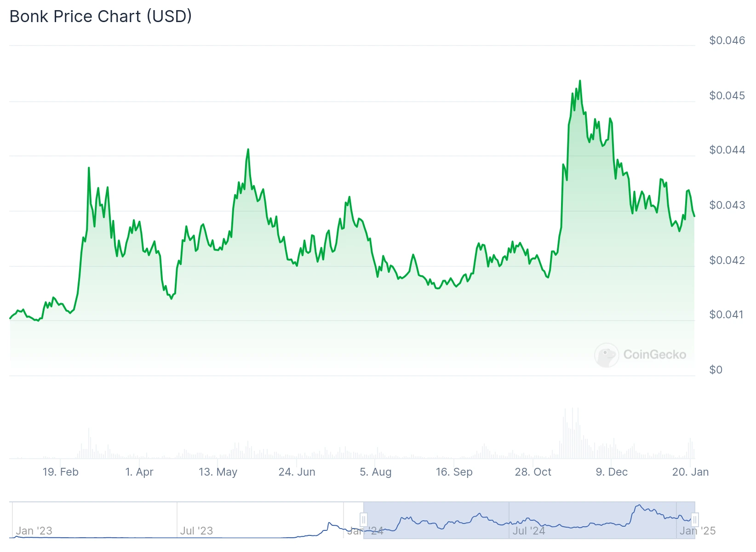The width and height of the screenshot is (756, 552).
Task: Click the 5. Aug date axis label
Action: [x=376, y=472]
